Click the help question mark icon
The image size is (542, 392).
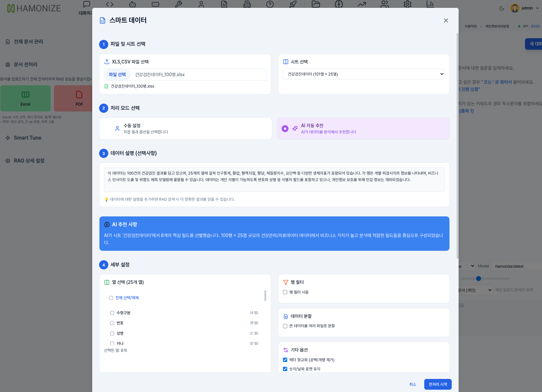(270, 4)
